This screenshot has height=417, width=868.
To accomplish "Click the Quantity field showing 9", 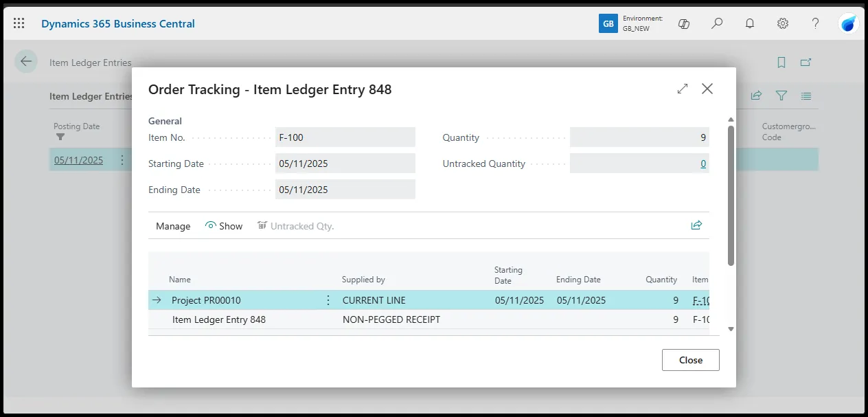I will pyautogui.click(x=639, y=137).
